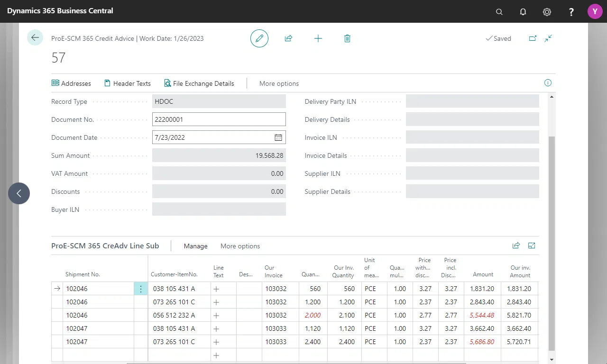Open the Manage menu for lines
This screenshot has height=364, width=607.
point(196,246)
